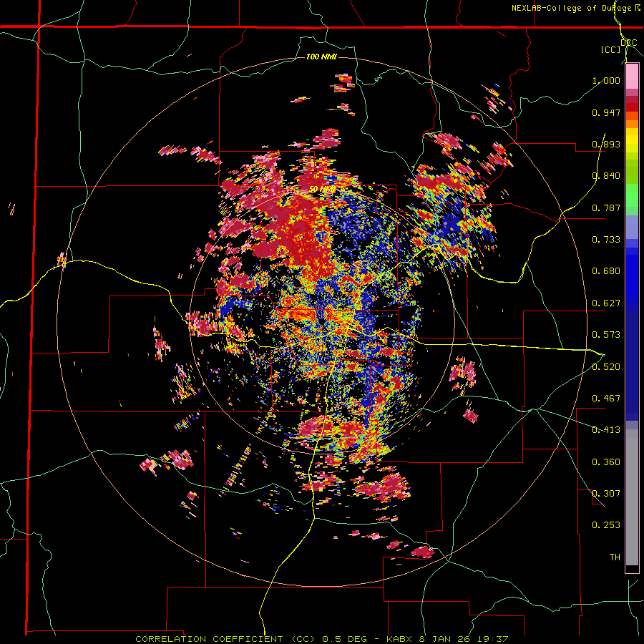Click the 0.307 scale value
The height and width of the screenshot is (644, 644).
pos(606,494)
